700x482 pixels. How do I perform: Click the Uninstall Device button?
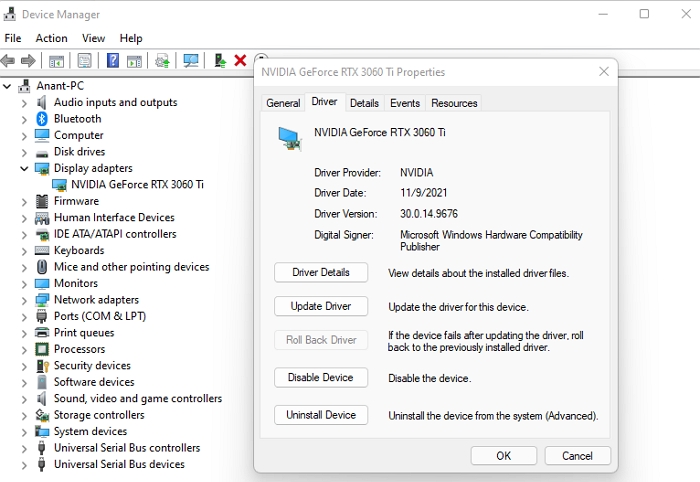321,415
